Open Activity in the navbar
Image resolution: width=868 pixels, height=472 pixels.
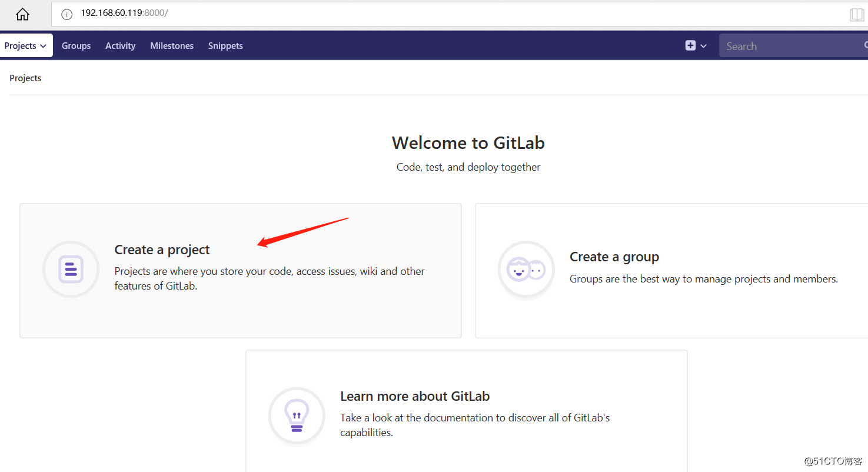(x=121, y=45)
